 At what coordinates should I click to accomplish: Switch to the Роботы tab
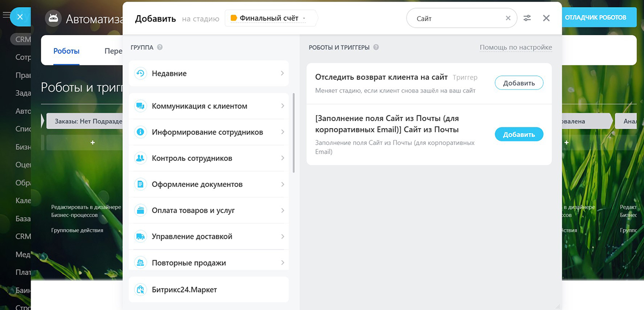click(x=66, y=51)
